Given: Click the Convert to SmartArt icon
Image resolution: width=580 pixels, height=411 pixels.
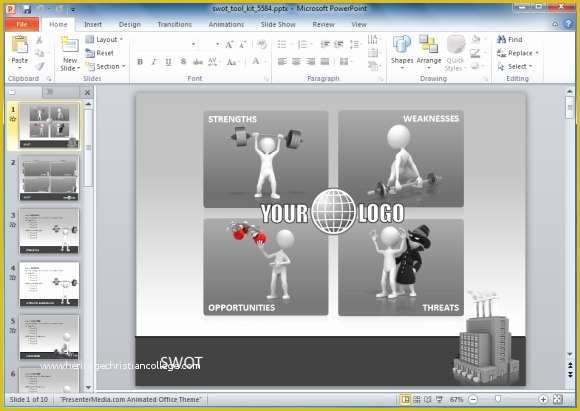Looking at the screenshot, I should [x=373, y=67].
